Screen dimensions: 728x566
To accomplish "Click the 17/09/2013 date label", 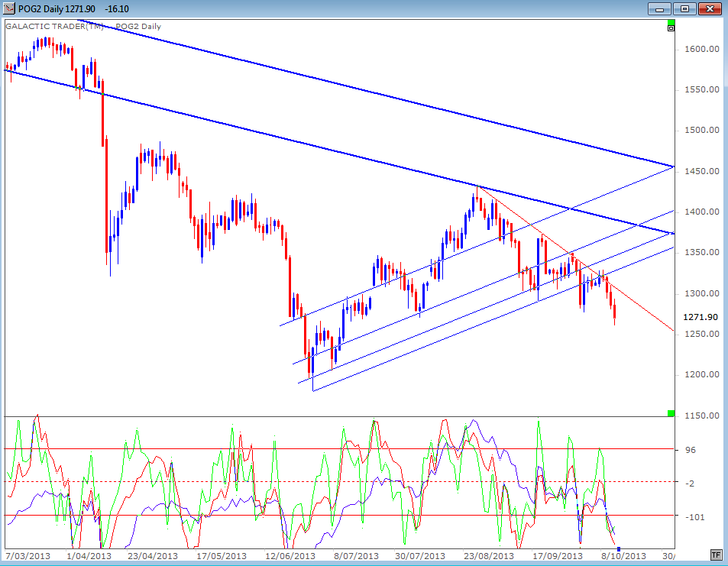I will (558, 556).
